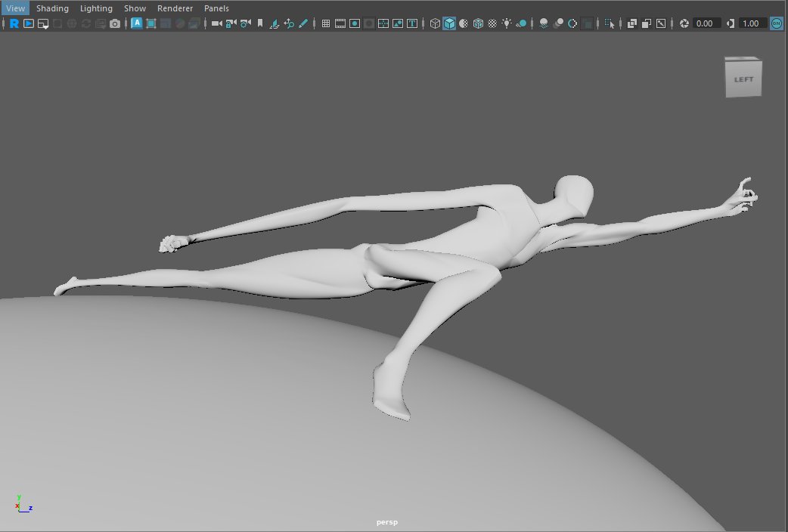Click the Select Camera icon
The width and height of the screenshot is (788, 532).
[x=216, y=23]
